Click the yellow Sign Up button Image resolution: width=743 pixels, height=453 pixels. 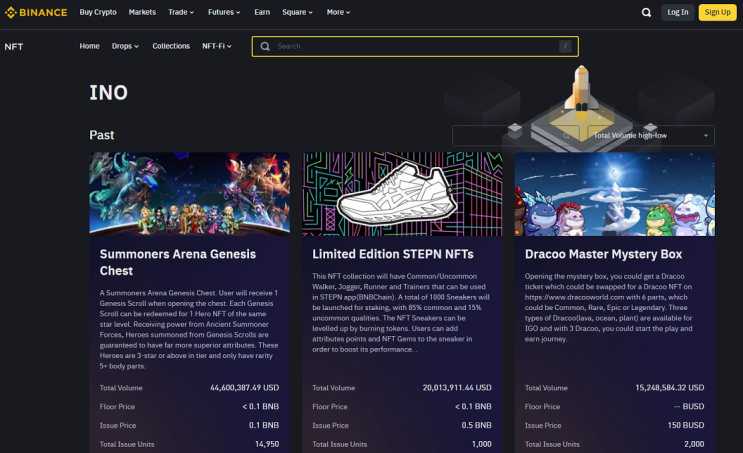717,12
